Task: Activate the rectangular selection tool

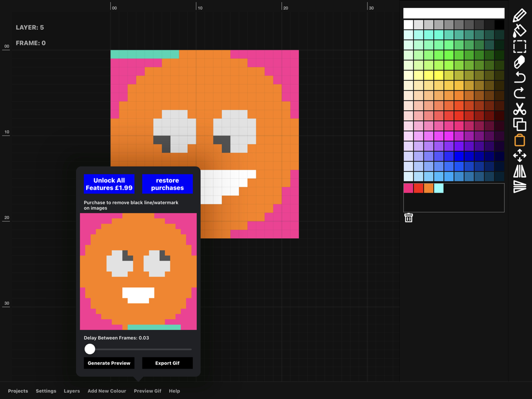Action: (x=519, y=46)
